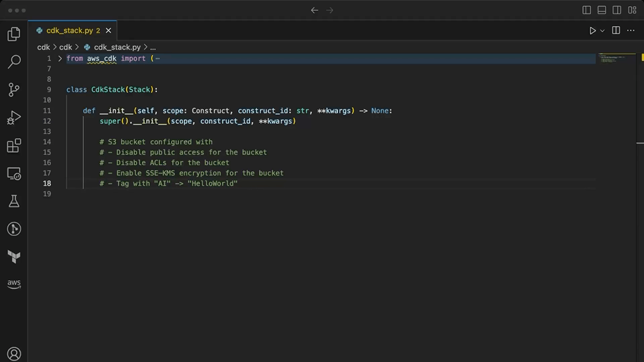Screen dimensions: 644x362
Task: Open the Testing flask view
Action: point(13,201)
